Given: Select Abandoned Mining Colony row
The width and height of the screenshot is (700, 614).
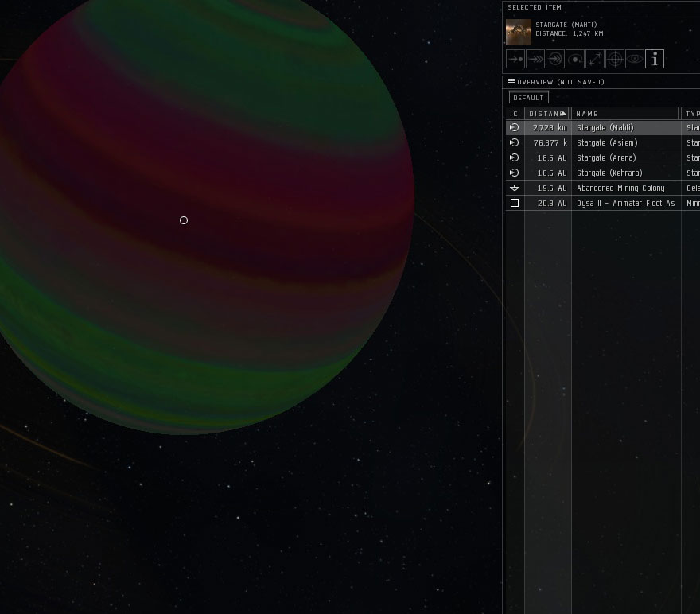Looking at the screenshot, I should click(x=603, y=188).
